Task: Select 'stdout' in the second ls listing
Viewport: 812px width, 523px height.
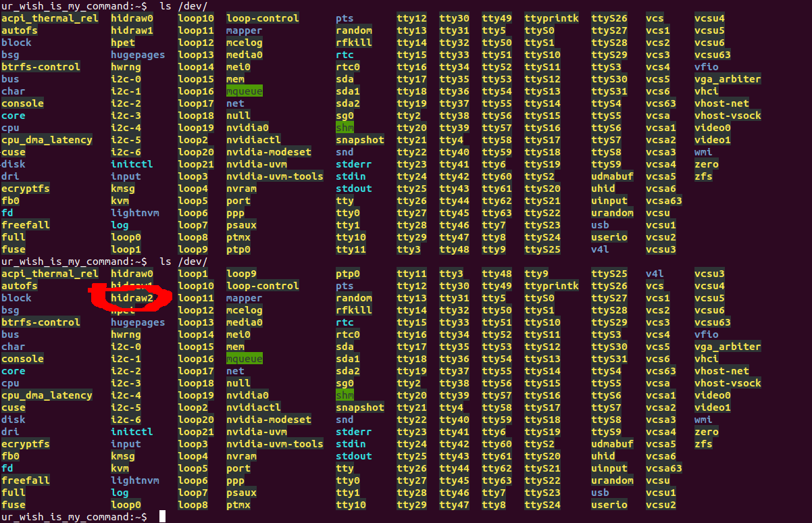Action: coord(354,456)
